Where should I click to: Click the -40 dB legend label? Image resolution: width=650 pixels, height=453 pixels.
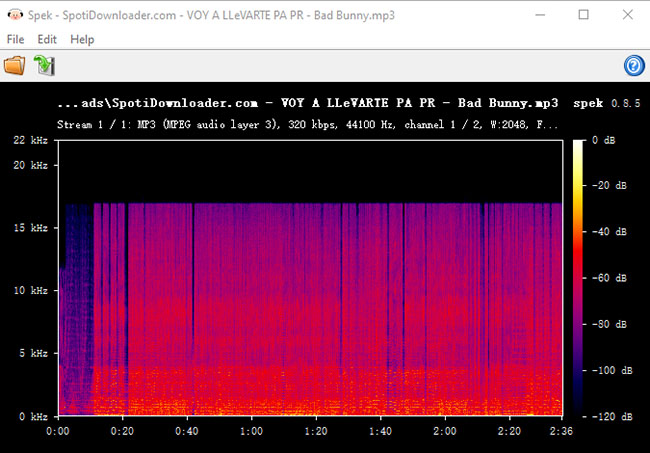tap(609, 231)
